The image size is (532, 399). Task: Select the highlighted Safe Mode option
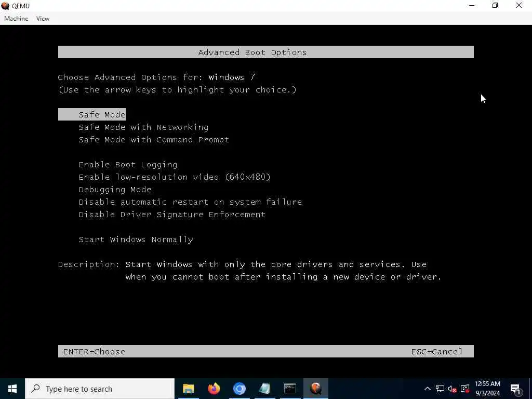[92, 115]
